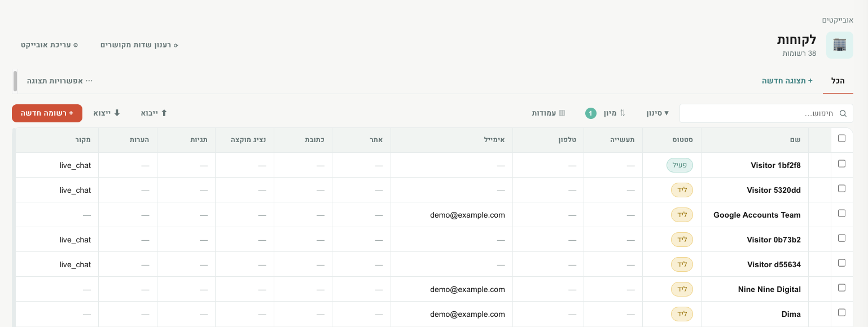Click the ייצוא export button
The image size is (868, 327).
pos(107,113)
